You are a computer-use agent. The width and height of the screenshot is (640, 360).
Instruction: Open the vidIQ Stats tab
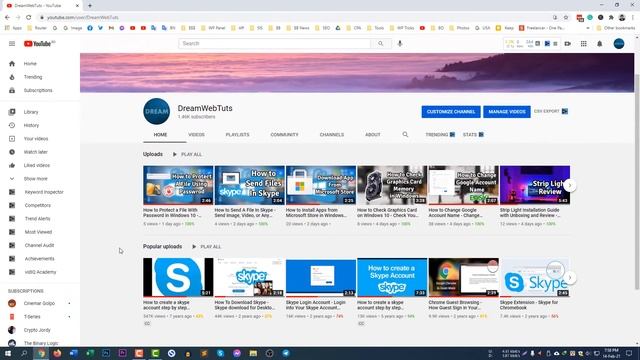[473, 135]
